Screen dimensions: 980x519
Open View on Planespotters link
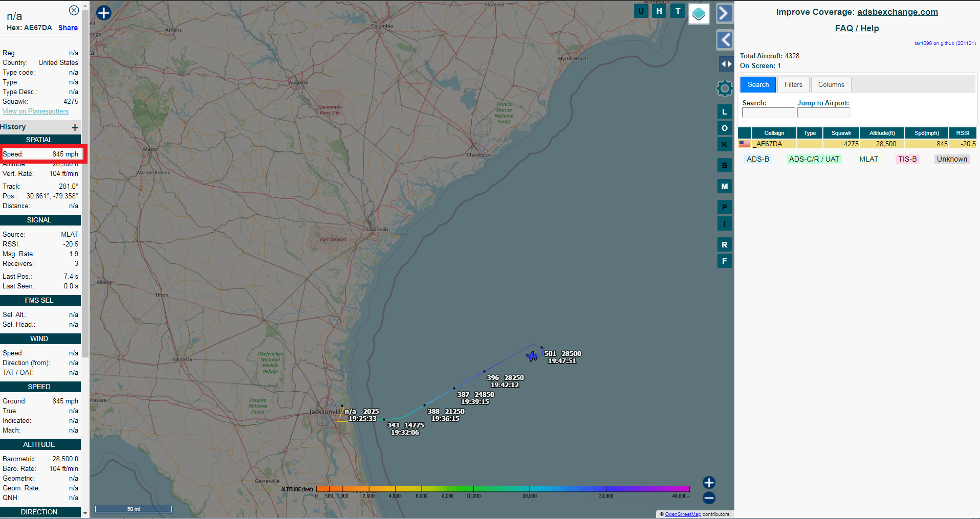pyautogui.click(x=35, y=111)
